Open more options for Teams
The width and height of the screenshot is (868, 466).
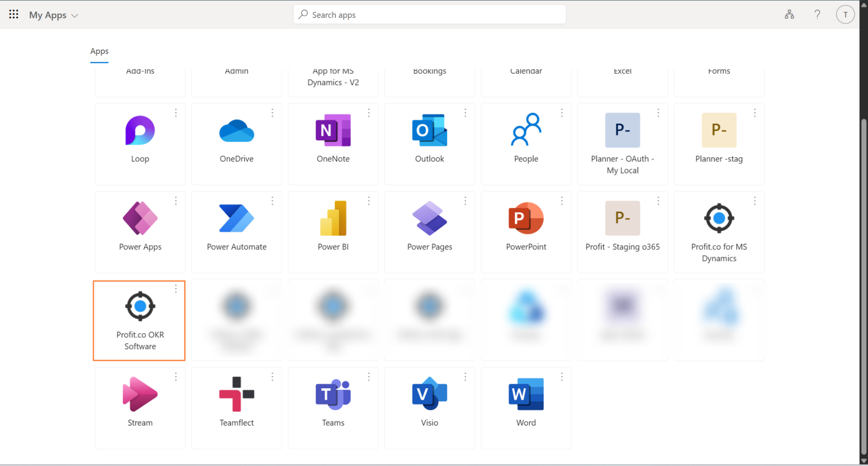coord(369,377)
